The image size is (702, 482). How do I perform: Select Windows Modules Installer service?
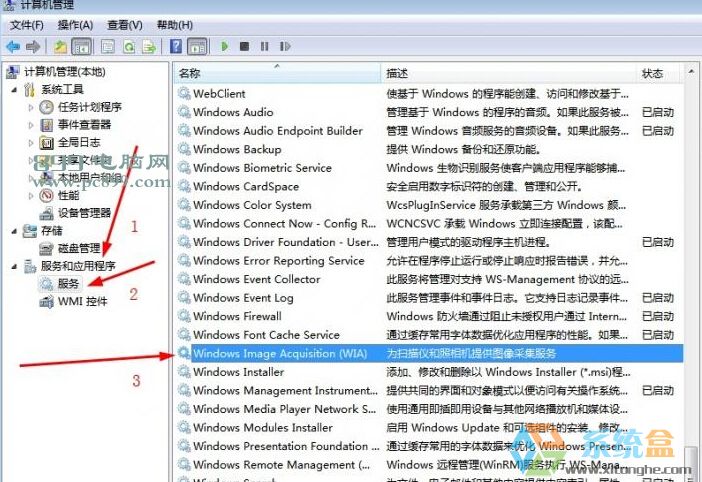(x=429, y=427)
